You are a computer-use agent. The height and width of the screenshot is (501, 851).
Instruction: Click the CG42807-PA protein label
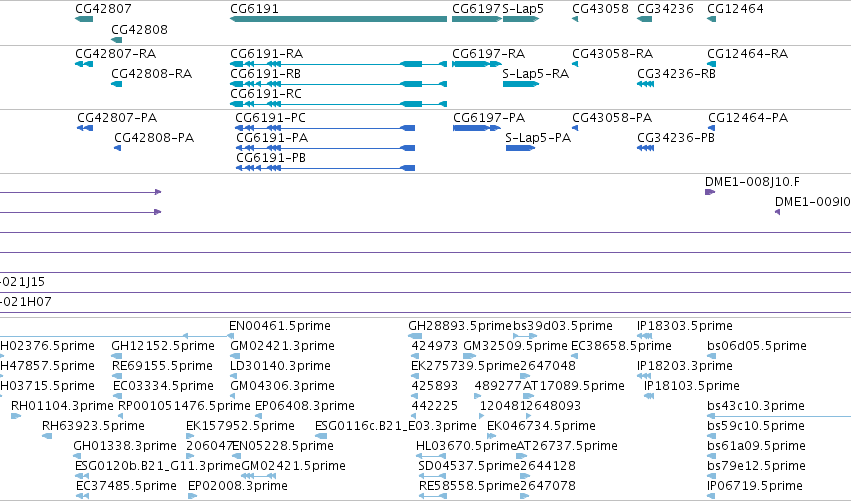tap(117, 118)
